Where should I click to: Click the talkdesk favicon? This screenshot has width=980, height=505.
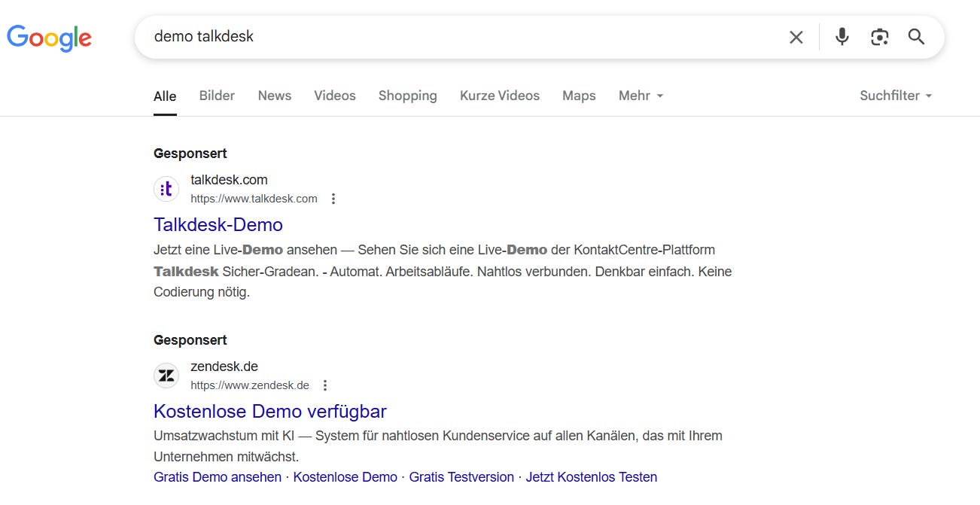(x=166, y=189)
